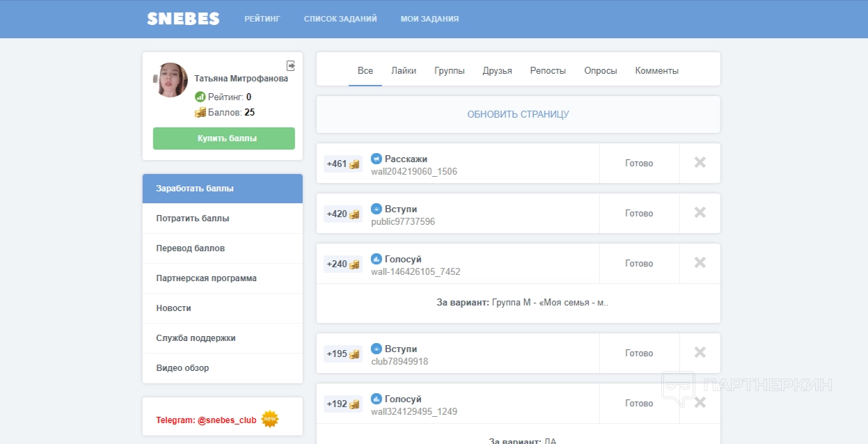Open Потратить баллы in the sidebar
The height and width of the screenshot is (444, 868).
193,219
